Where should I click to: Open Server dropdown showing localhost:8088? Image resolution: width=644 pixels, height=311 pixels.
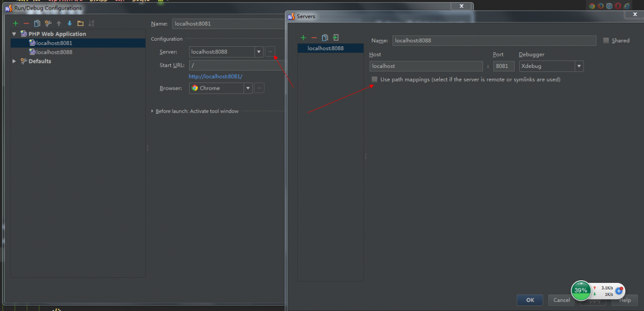click(x=259, y=52)
